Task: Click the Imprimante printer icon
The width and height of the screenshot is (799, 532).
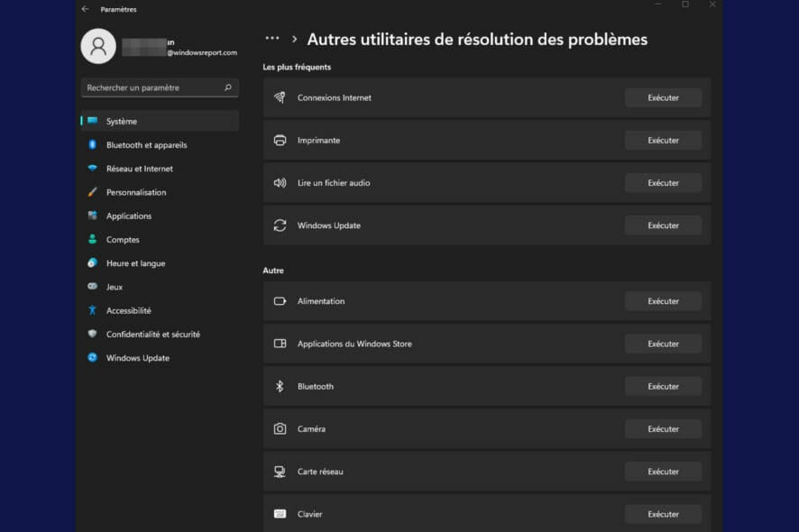Action: [280, 140]
